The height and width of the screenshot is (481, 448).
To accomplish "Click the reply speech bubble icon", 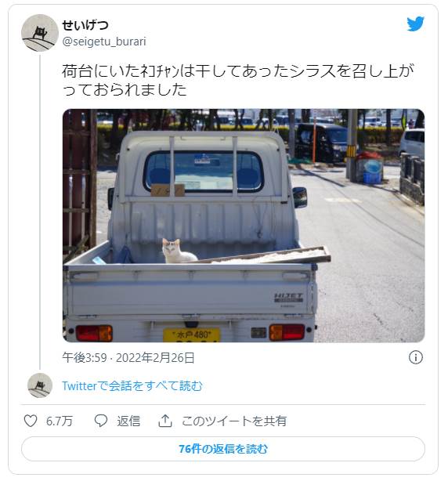I will point(100,421).
